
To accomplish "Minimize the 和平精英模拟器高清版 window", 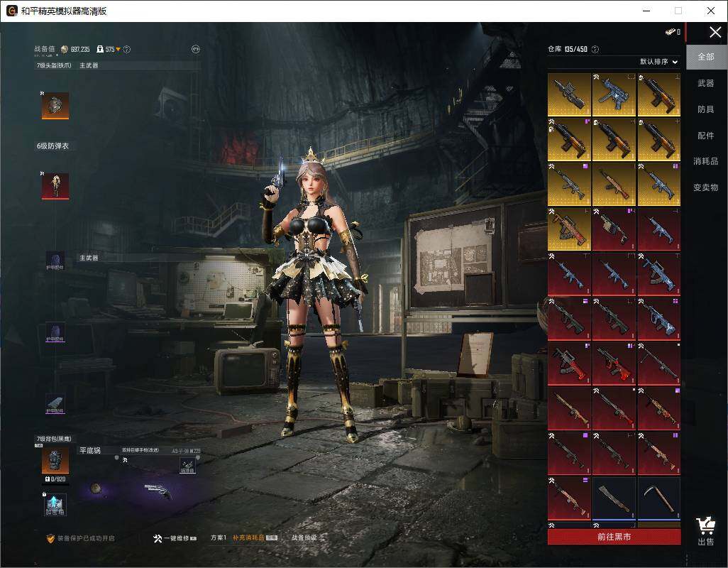I will pyautogui.click(x=646, y=11).
